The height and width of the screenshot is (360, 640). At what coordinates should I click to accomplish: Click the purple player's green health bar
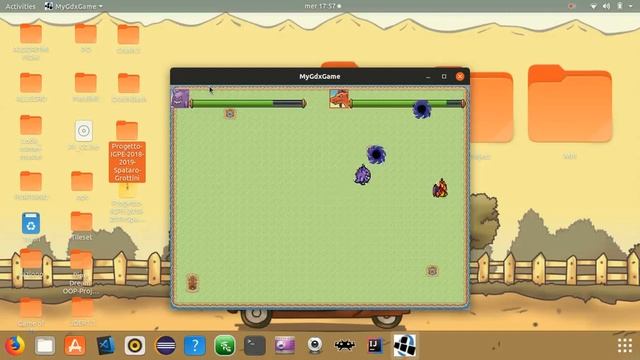248,103
